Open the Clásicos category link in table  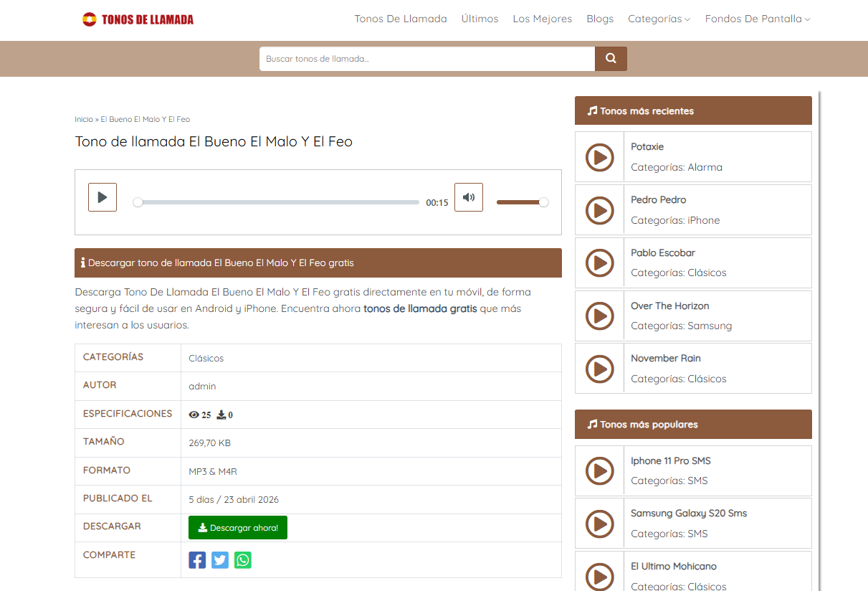pos(206,358)
